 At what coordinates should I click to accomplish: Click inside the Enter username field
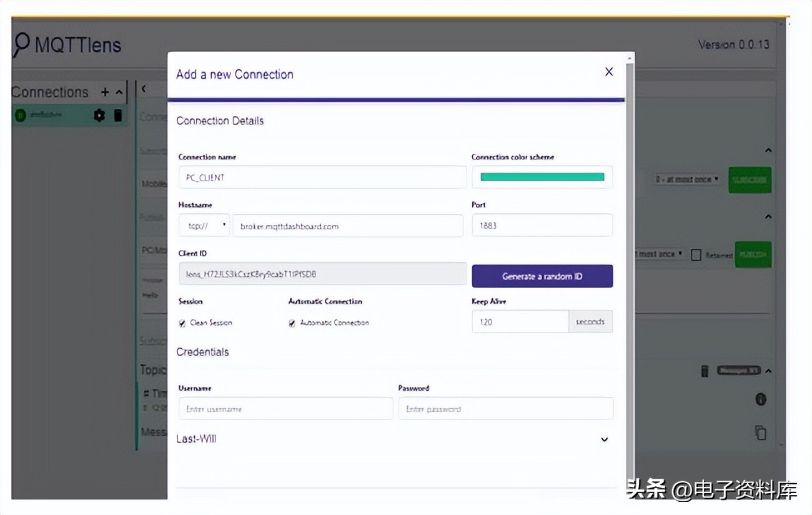point(285,408)
